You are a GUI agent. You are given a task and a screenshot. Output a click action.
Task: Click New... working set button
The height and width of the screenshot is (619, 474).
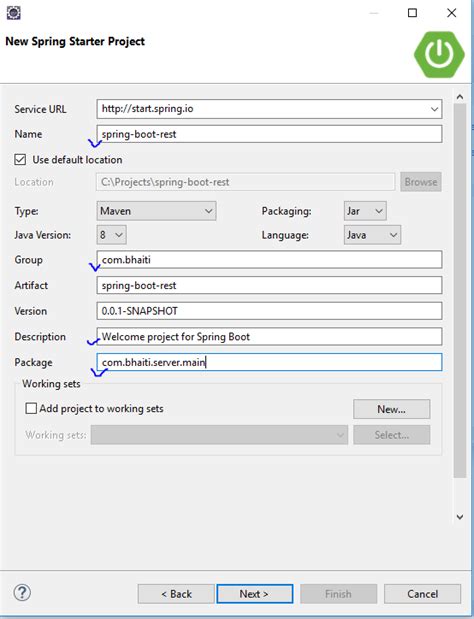pyautogui.click(x=392, y=409)
